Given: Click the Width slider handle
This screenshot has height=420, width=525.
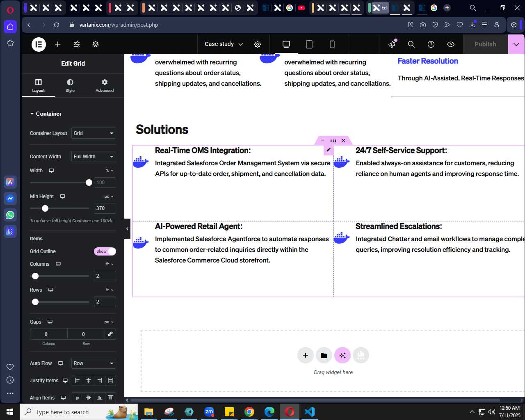Looking at the screenshot, I should (x=89, y=183).
